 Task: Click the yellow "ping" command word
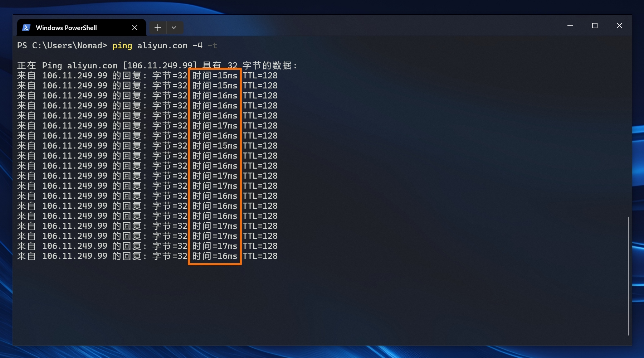click(122, 45)
